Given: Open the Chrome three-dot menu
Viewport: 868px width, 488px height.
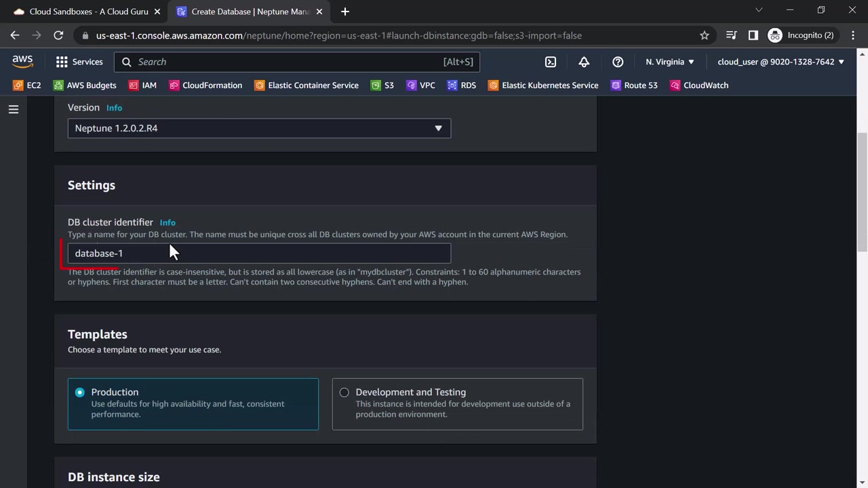Looking at the screenshot, I should (x=853, y=35).
